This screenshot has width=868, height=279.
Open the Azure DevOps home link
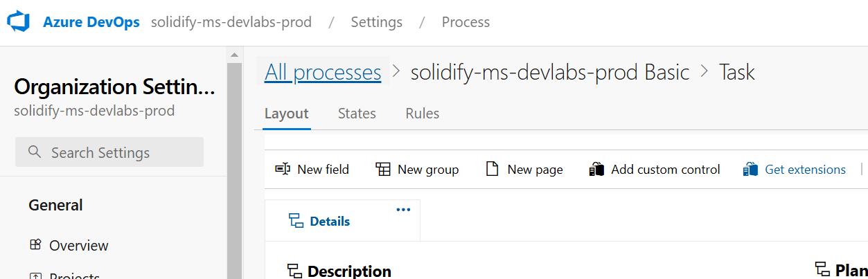pyautogui.click(x=93, y=22)
